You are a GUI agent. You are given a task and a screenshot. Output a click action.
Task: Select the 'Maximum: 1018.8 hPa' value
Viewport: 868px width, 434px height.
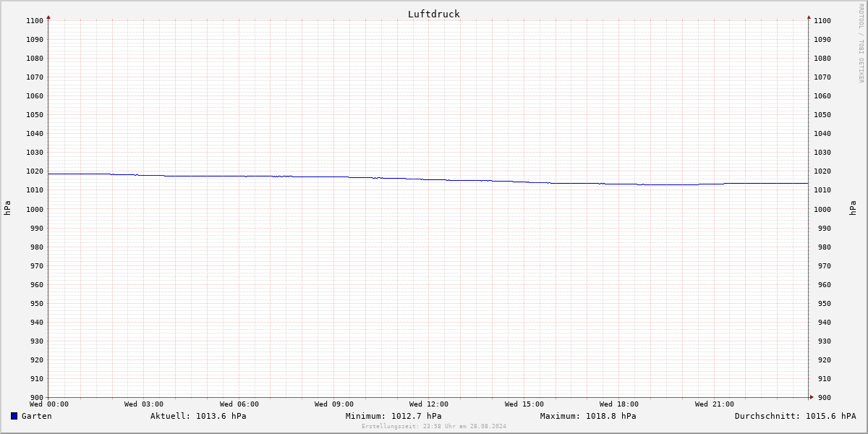(588, 416)
